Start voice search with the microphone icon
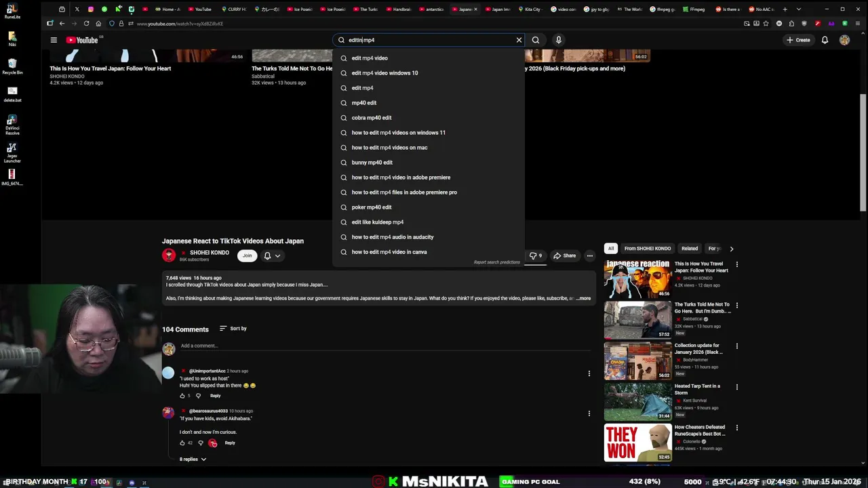The width and height of the screenshot is (868, 488). click(x=559, y=40)
